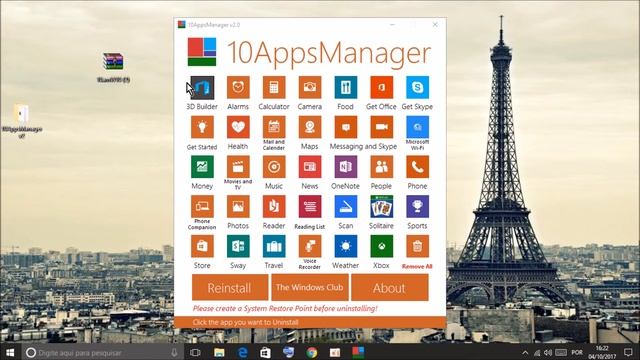The image size is (640, 360).
Task: Select the WinRAR archive desktop icon
Action: 113,67
